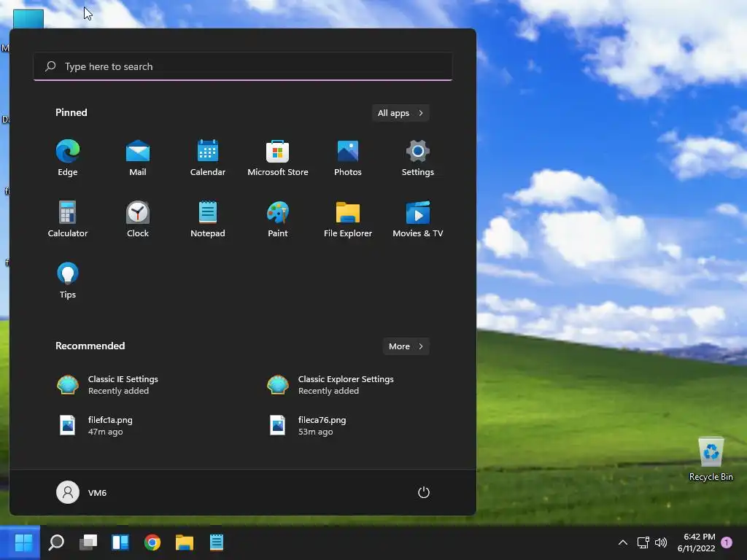Launch the Paint app
The height and width of the screenshot is (560, 747).
click(278, 219)
